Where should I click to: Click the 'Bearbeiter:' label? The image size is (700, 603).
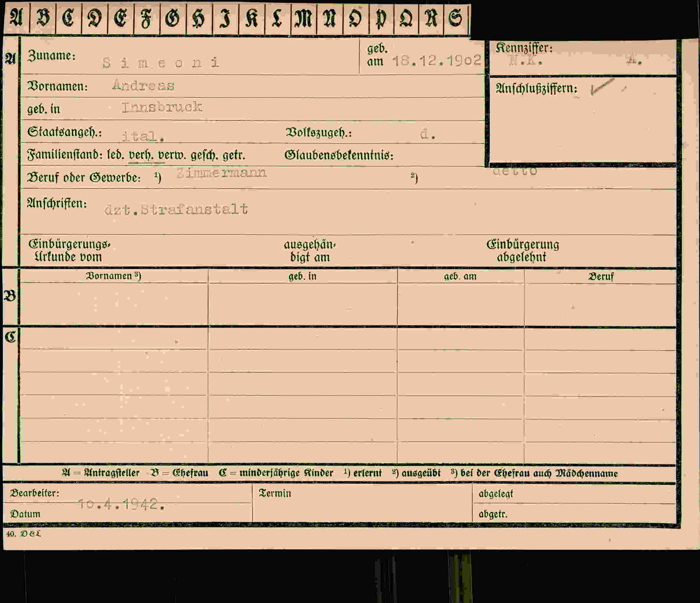coord(35,493)
